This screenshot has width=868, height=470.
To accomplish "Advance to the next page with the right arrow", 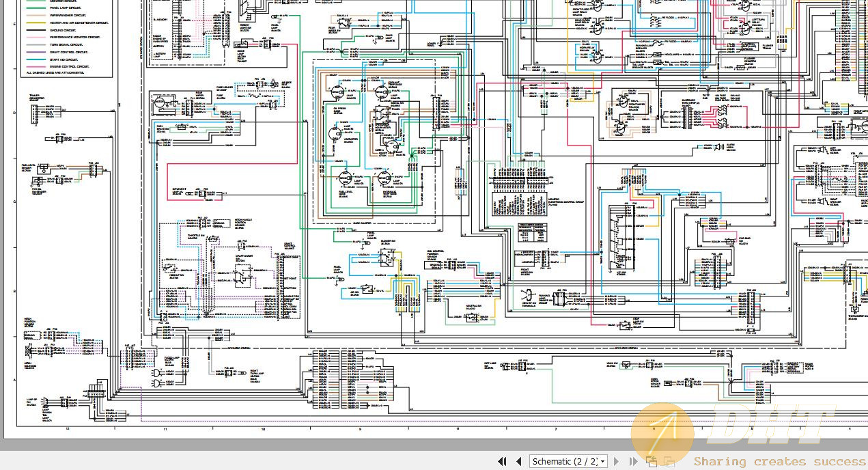I will 615,460.
